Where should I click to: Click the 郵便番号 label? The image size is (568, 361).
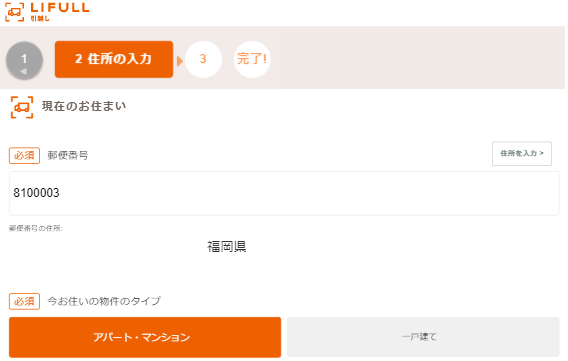click(68, 156)
